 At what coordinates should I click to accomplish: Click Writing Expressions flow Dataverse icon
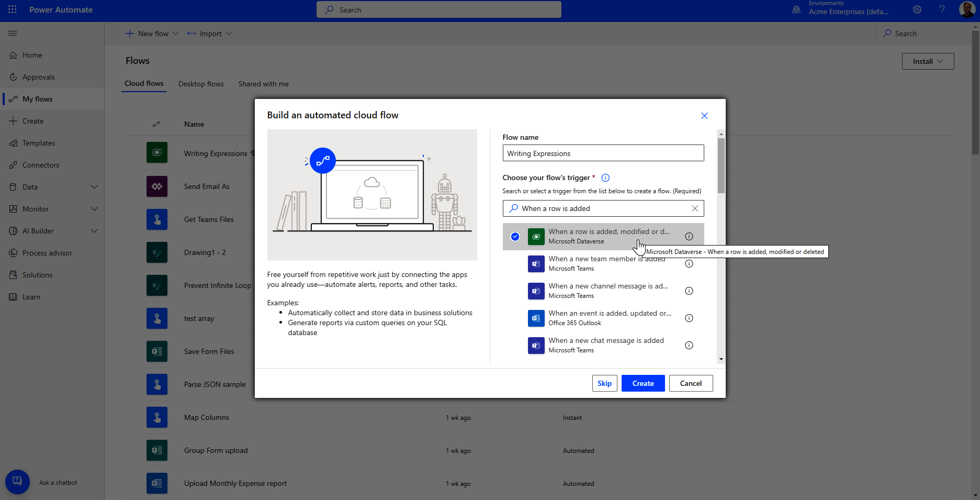point(157,153)
